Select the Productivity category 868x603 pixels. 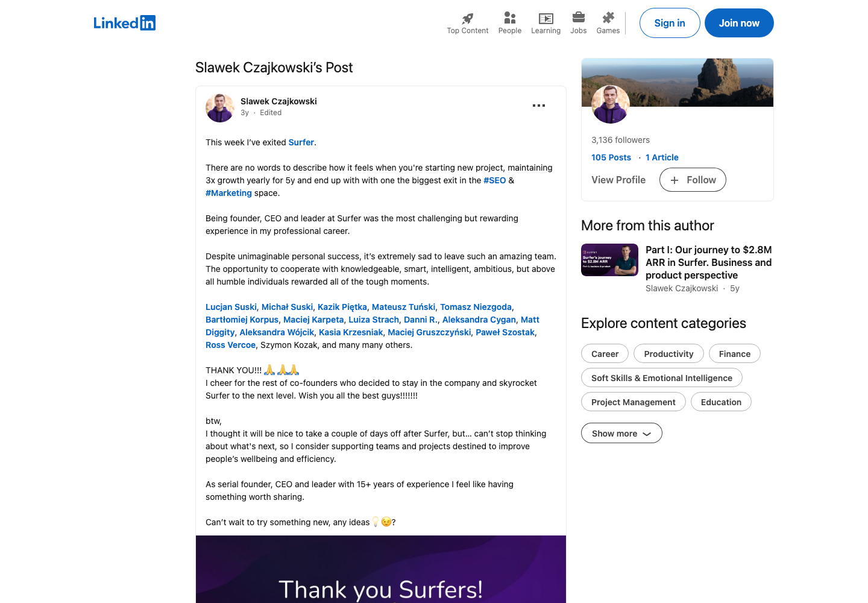(668, 354)
